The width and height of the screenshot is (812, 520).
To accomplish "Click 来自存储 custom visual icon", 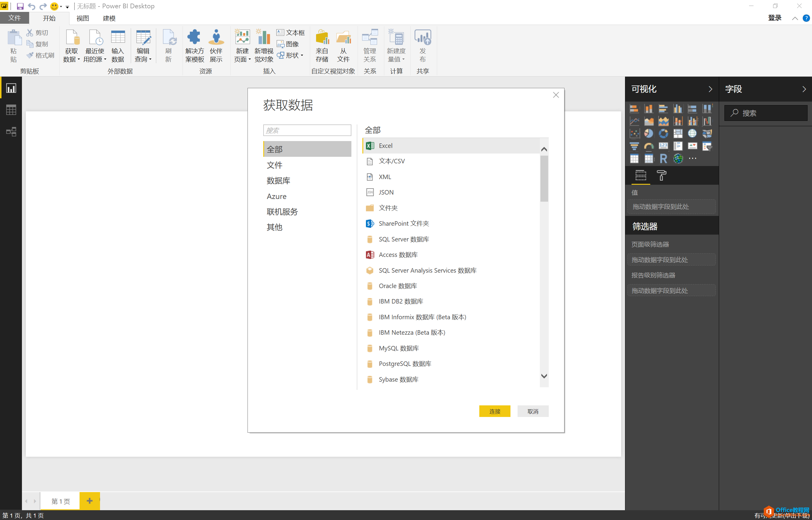I will point(322,45).
